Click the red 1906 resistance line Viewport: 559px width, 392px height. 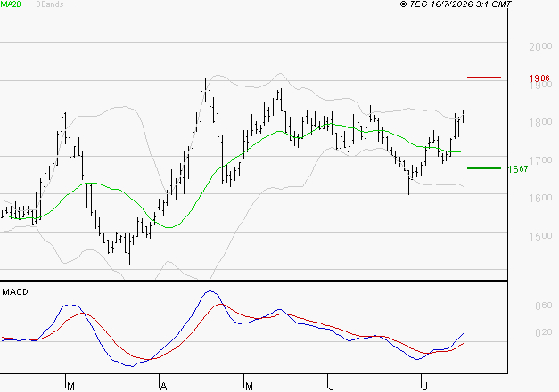(484, 78)
